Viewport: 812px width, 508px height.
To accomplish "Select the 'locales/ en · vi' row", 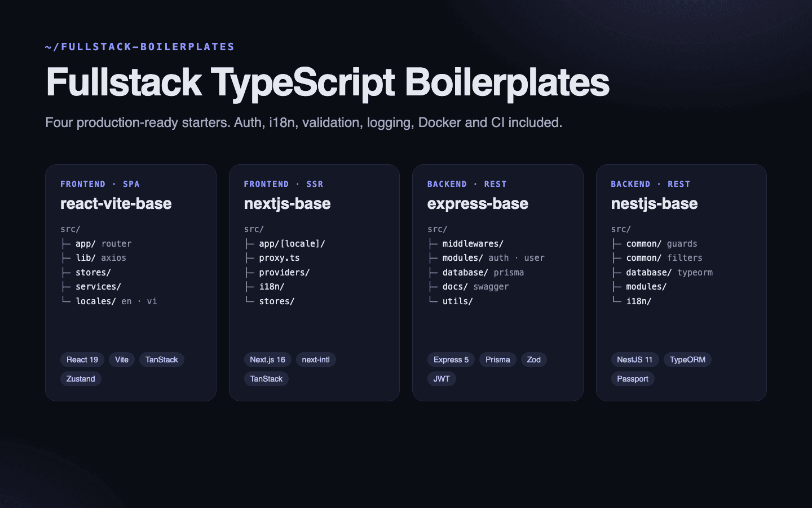I will pos(109,301).
